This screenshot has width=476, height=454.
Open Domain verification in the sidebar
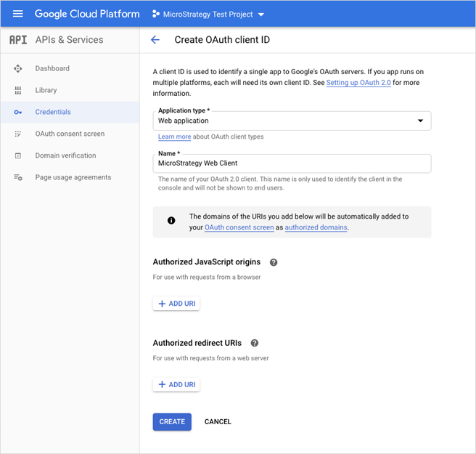pos(65,155)
